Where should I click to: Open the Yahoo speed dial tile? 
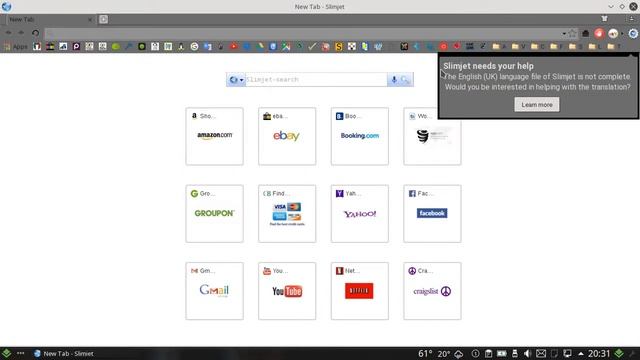(360, 213)
